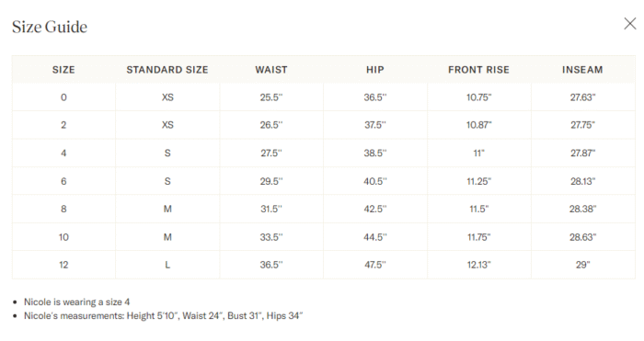Click the WAIST column header
The width and height of the screenshot is (644, 341).
point(271,70)
